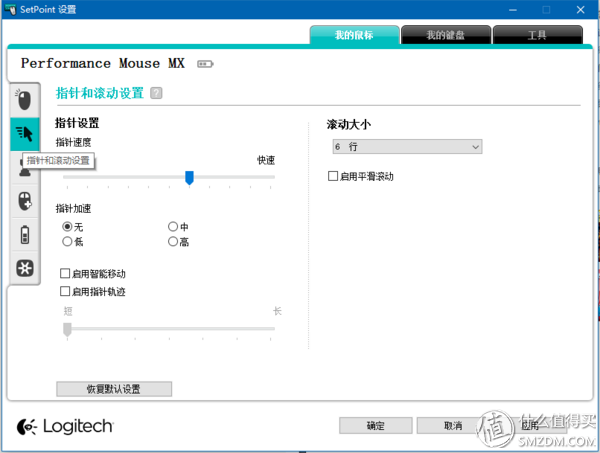600x453 pixels.
Task: Select the pointer and scrolling settings icon
Action: click(x=24, y=134)
